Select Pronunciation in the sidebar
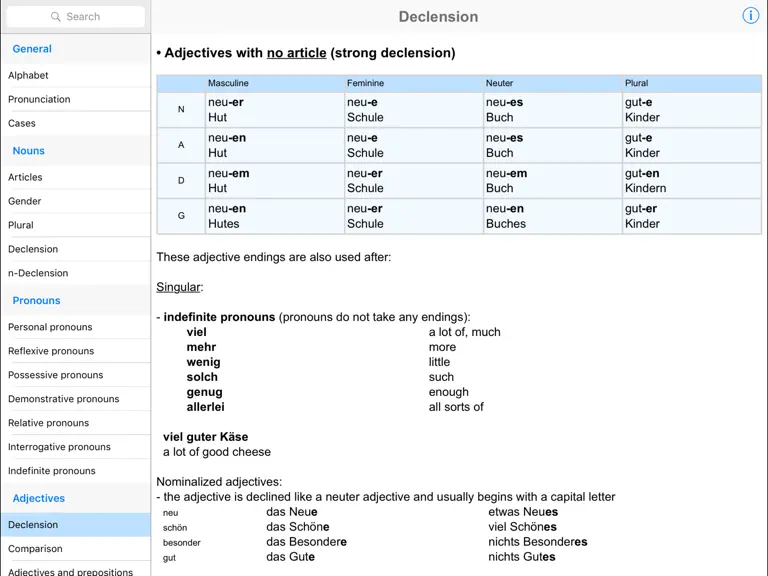Image resolution: width=768 pixels, height=576 pixels. click(x=75, y=99)
